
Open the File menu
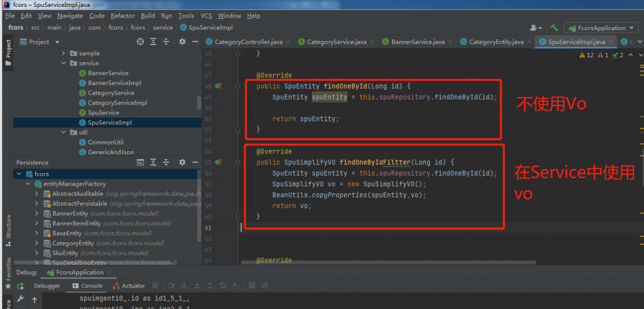10,16
